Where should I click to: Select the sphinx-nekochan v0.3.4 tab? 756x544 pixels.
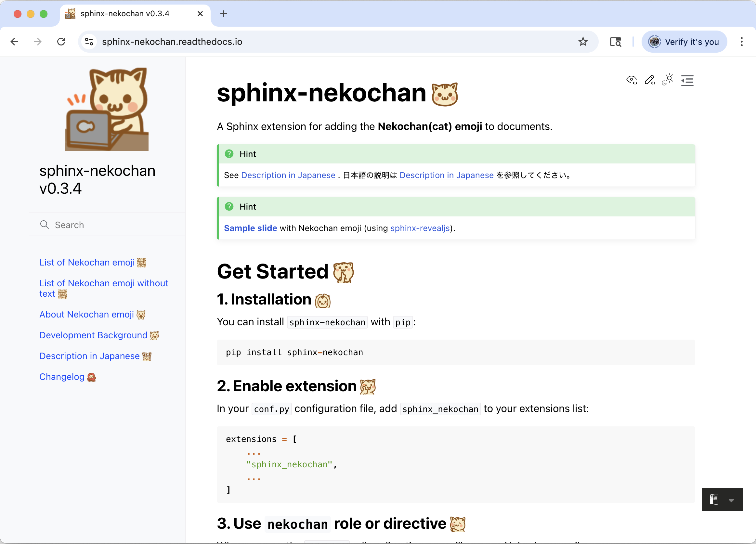[x=125, y=14]
